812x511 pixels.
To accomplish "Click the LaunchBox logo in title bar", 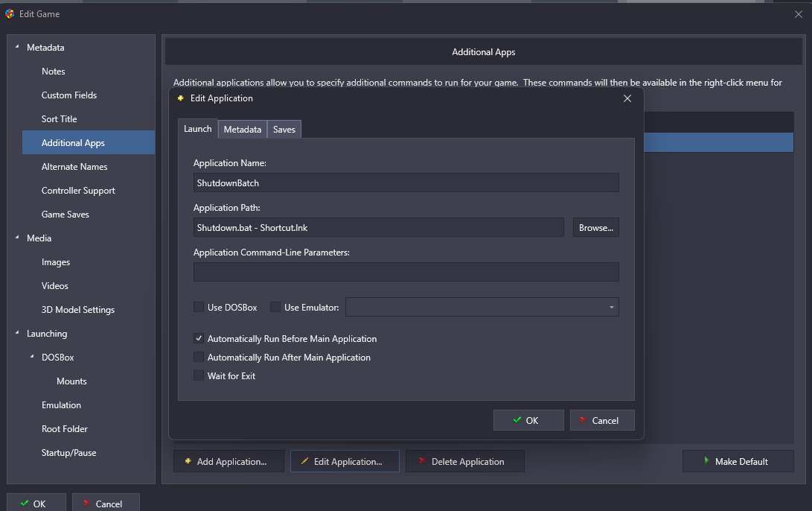I will click(10, 13).
